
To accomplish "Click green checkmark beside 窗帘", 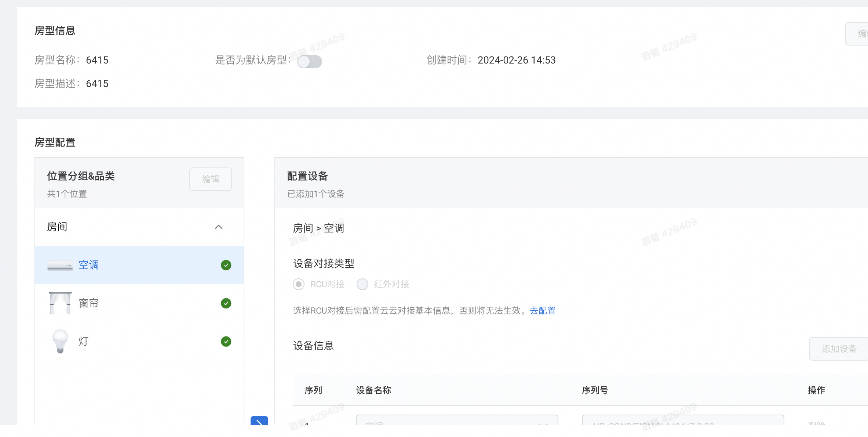I will 226,303.
